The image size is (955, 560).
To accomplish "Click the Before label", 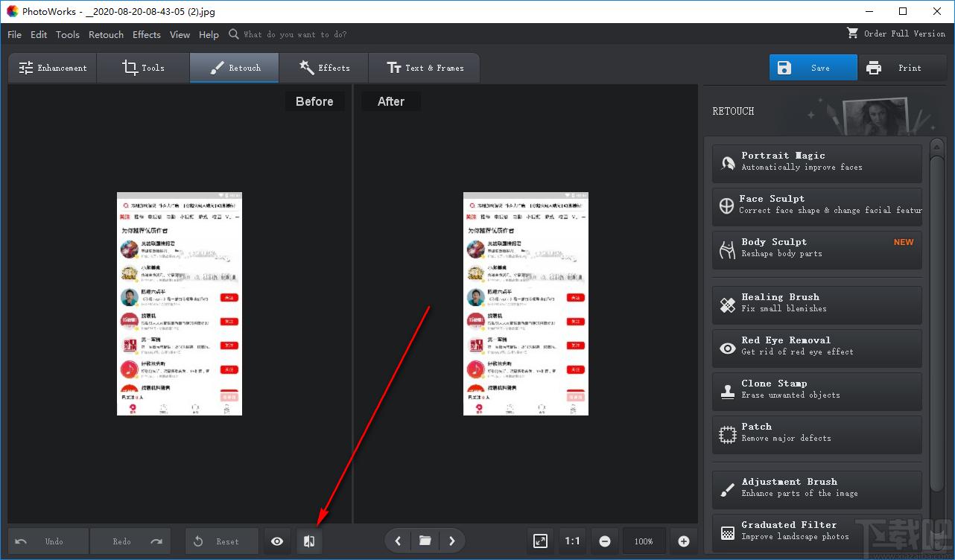I will [314, 101].
